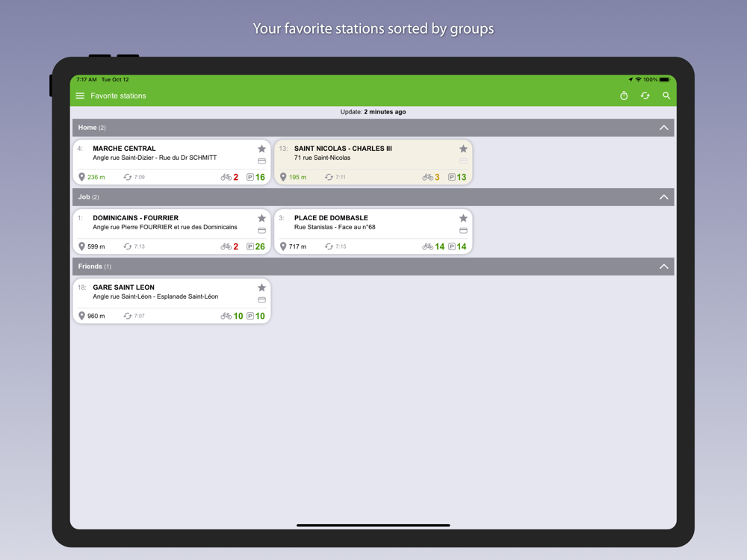Click refresh icon beside 7:09 time
Viewport: 747px width, 560px height.
pos(127,177)
